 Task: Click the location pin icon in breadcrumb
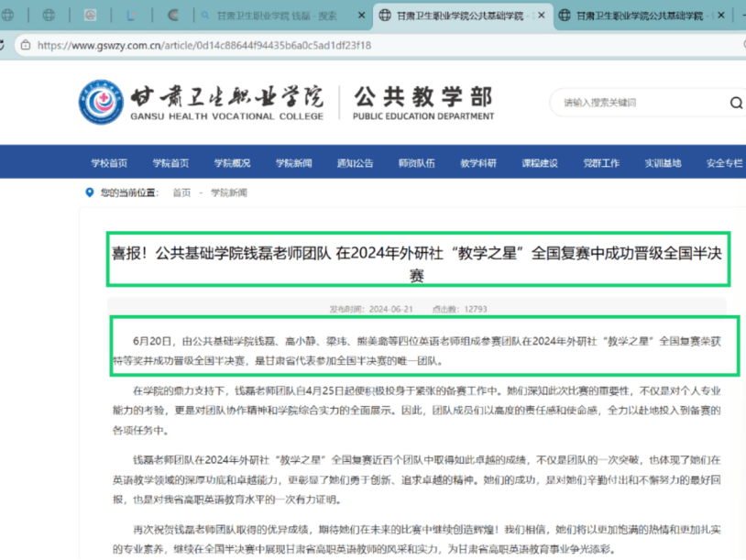pyautogui.click(x=89, y=192)
